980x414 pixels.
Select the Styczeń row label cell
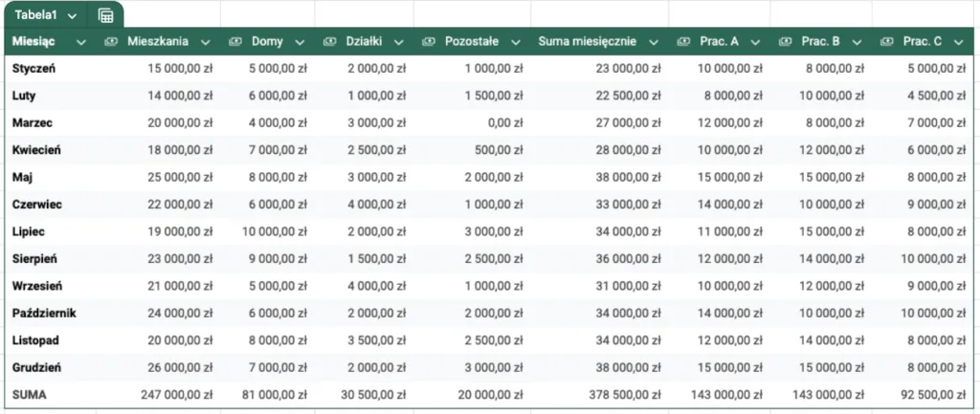tap(34, 69)
